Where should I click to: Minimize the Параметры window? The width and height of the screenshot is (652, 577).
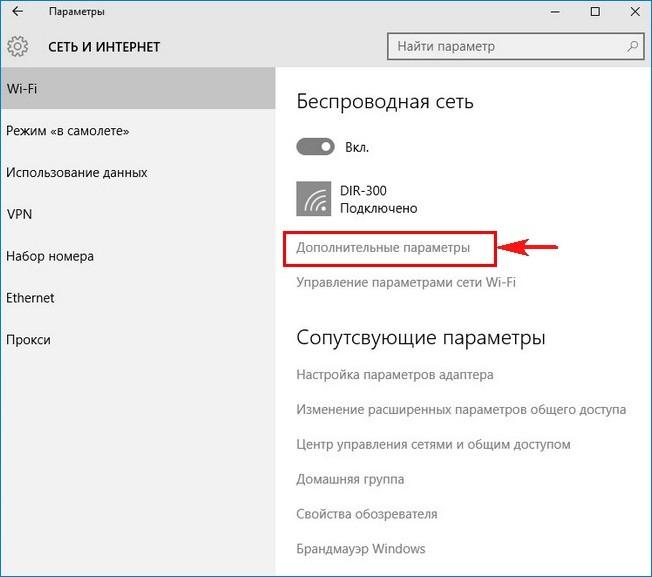pyautogui.click(x=555, y=12)
